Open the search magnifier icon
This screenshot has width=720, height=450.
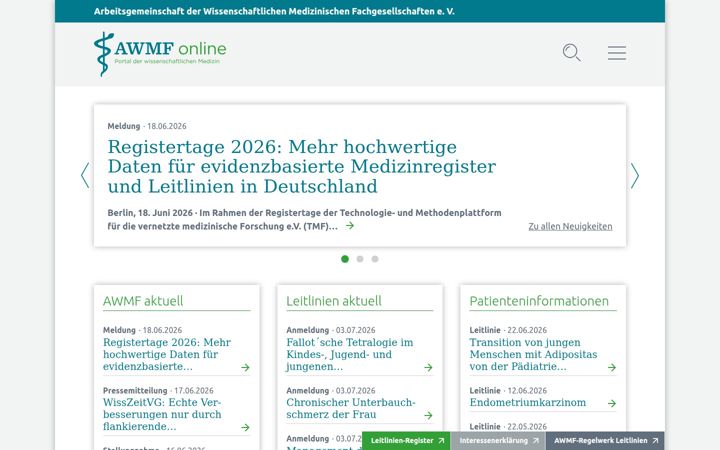(x=572, y=52)
